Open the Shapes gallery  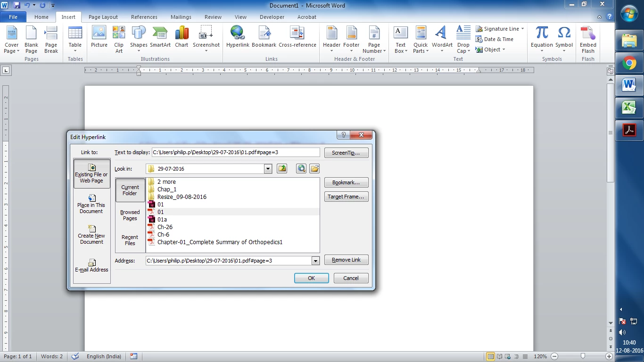point(139,40)
